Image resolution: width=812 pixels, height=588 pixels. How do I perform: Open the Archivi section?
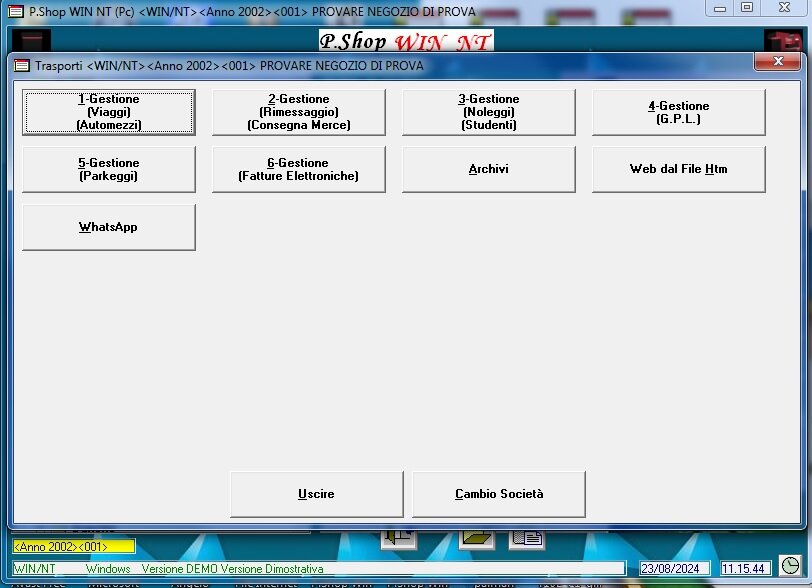click(x=488, y=169)
